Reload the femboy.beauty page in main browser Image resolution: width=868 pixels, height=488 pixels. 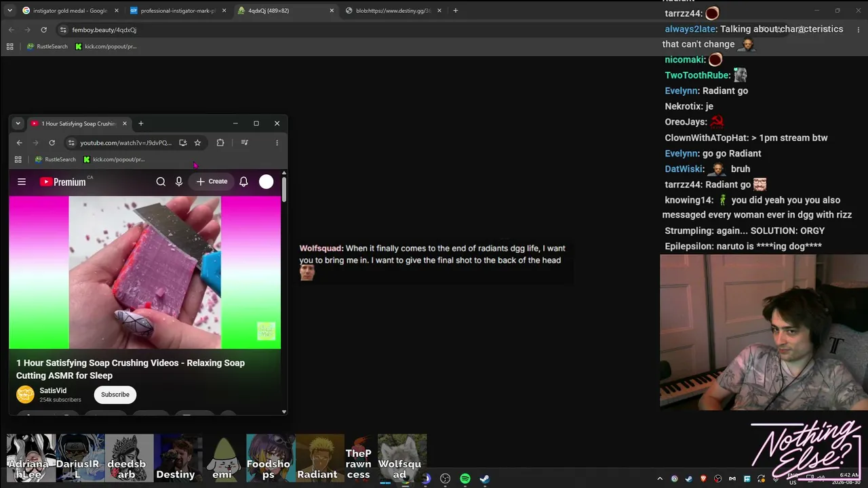[44, 30]
